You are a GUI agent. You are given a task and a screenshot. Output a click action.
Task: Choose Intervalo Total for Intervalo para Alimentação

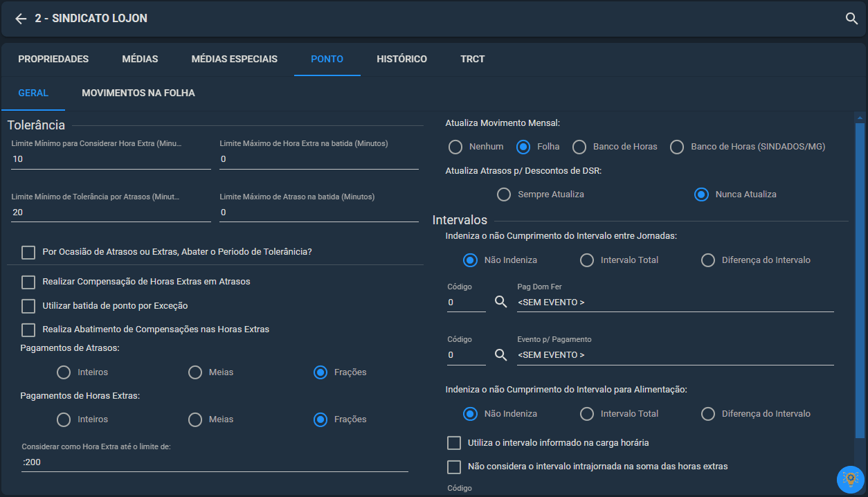(587, 413)
